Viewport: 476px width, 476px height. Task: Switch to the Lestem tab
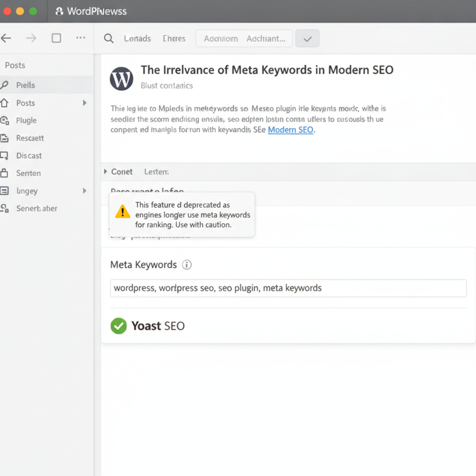tap(156, 172)
